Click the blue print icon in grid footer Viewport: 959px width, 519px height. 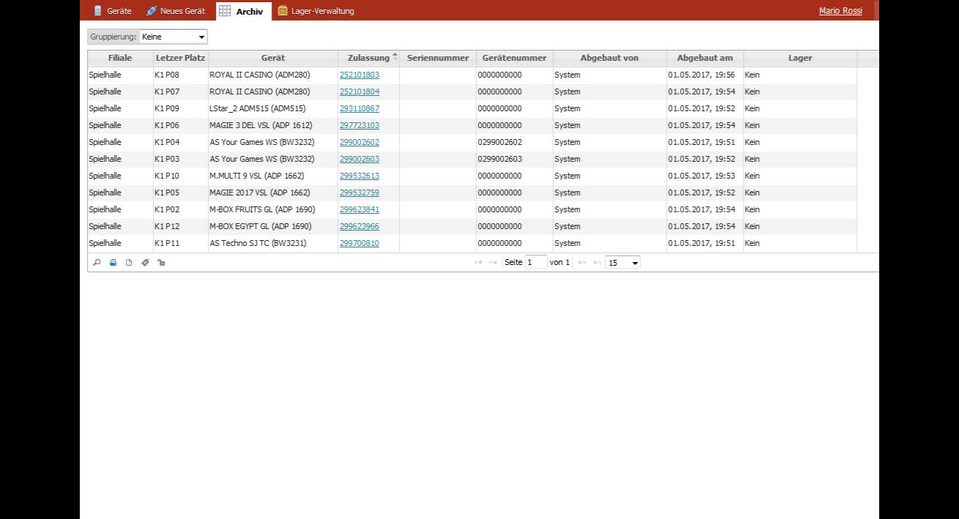click(x=113, y=262)
